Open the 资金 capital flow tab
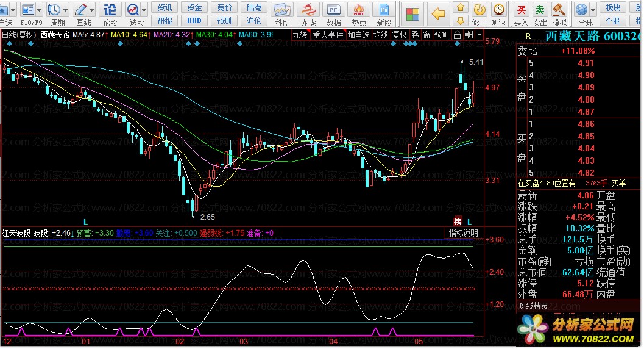Viewport: 644px width, 349px height. click(x=194, y=7)
